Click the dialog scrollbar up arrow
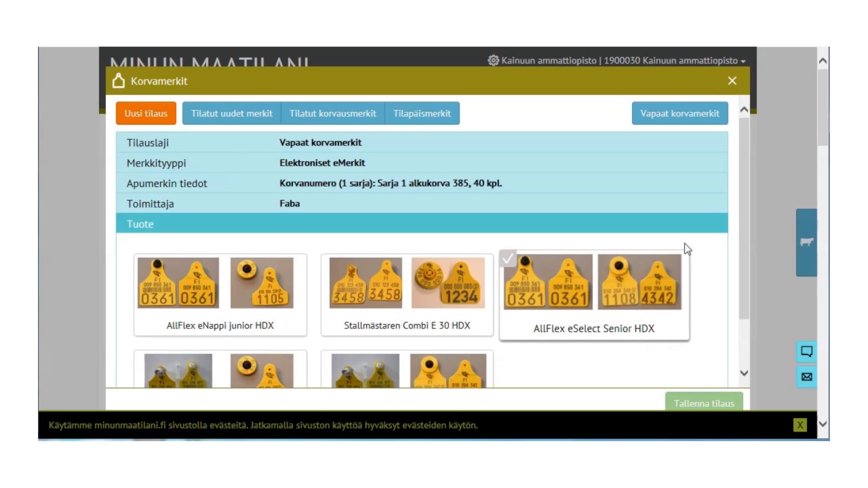The width and height of the screenshot is (868, 488). [x=744, y=110]
